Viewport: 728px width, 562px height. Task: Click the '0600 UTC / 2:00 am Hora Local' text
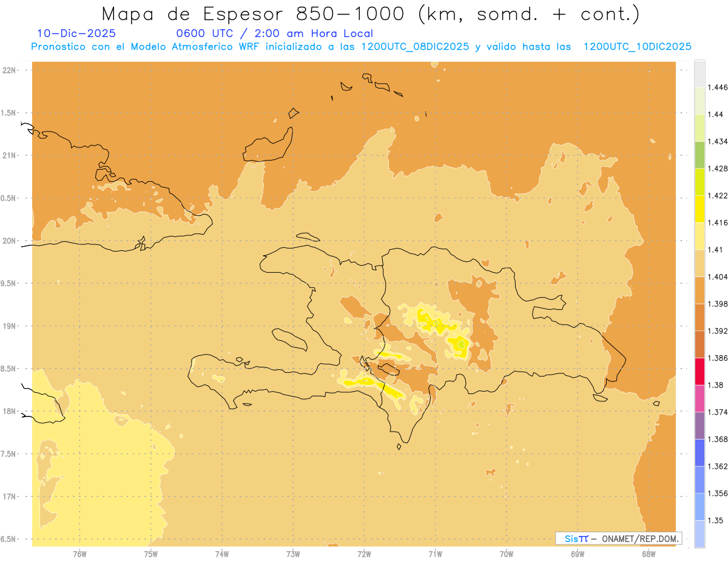pyautogui.click(x=274, y=34)
